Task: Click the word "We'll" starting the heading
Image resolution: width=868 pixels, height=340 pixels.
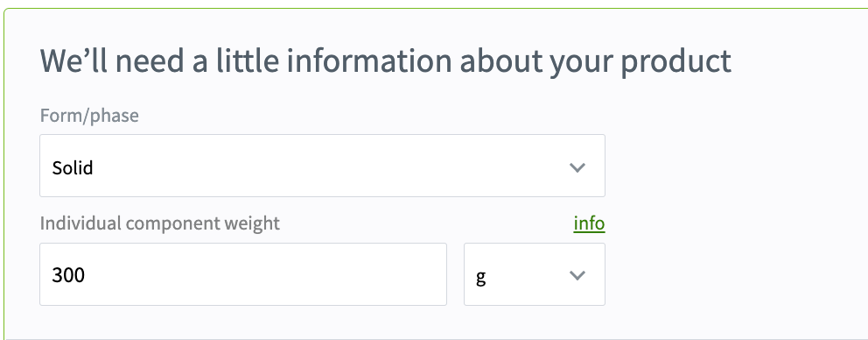Action: [x=74, y=60]
